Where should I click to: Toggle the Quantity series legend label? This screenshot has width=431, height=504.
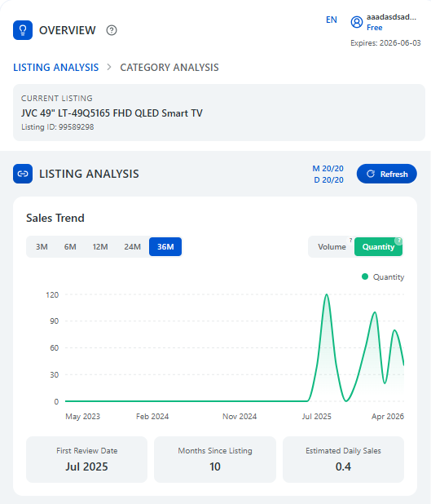tap(389, 277)
